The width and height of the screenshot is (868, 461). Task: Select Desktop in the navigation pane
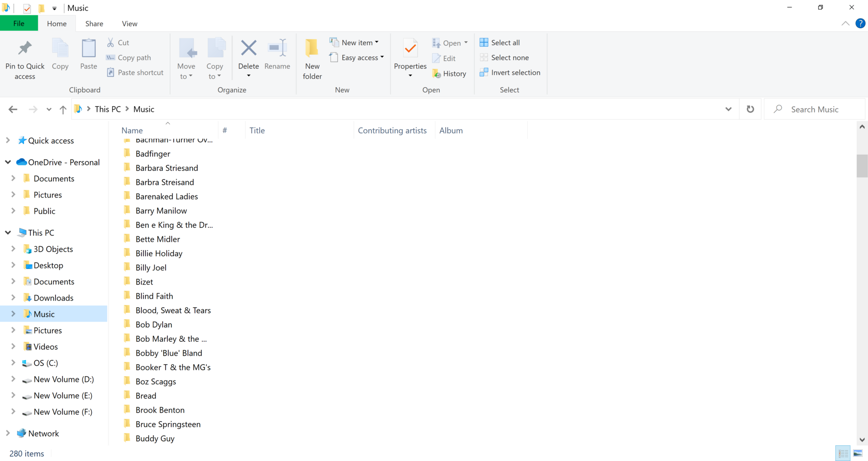48,265
